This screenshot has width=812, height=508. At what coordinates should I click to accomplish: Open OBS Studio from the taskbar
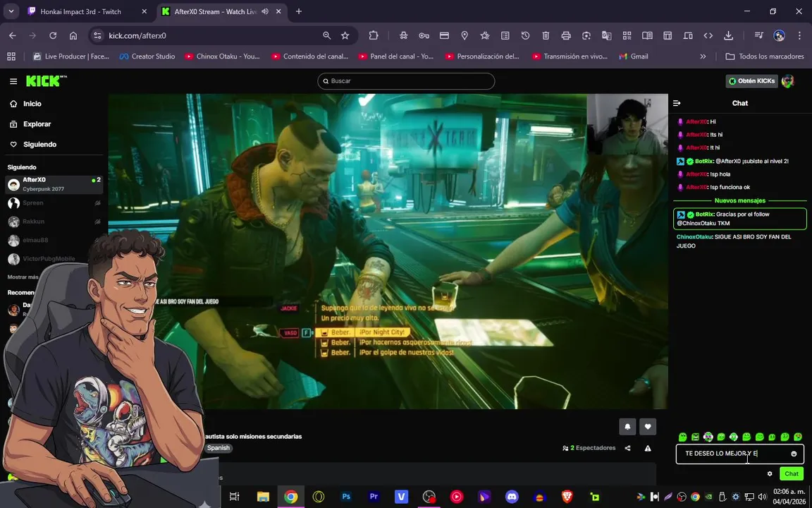pos(429,497)
